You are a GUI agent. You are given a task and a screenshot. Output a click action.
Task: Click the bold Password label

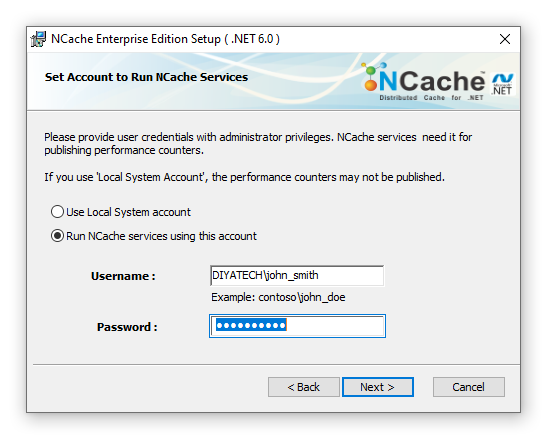click(127, 327)
